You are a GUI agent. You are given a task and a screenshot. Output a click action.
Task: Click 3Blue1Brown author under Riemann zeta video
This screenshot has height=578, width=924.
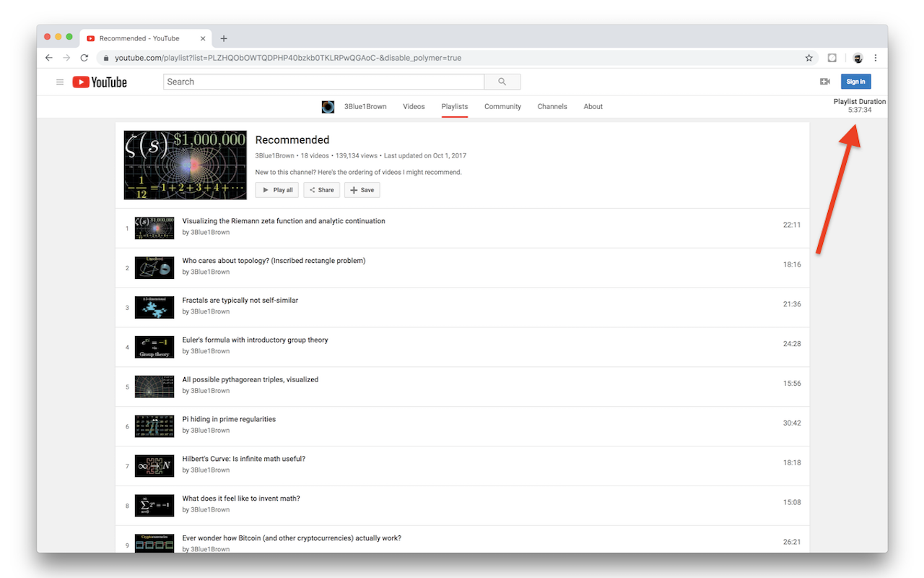click(x=210, y=233)
